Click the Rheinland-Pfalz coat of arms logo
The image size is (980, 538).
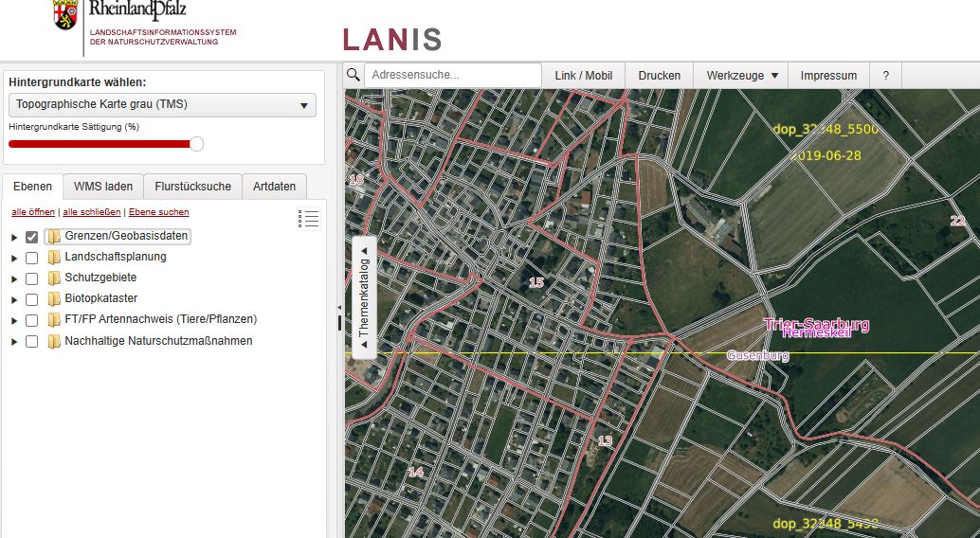(65, 15)
